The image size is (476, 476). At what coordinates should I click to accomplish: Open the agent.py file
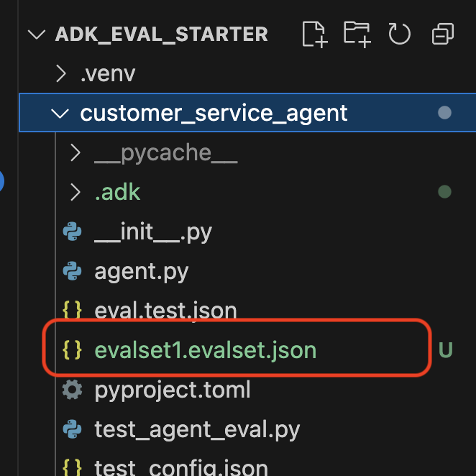pos(142,271)
